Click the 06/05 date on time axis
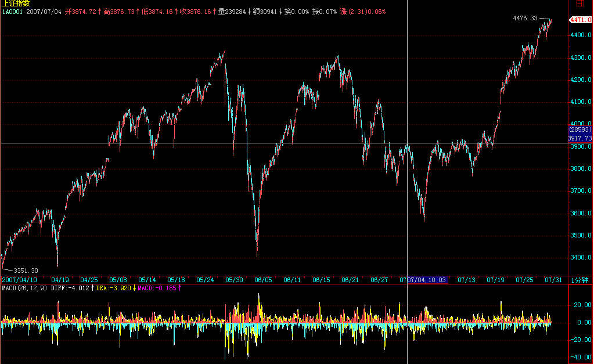This screenshot has height=364, width=594. 263,280
